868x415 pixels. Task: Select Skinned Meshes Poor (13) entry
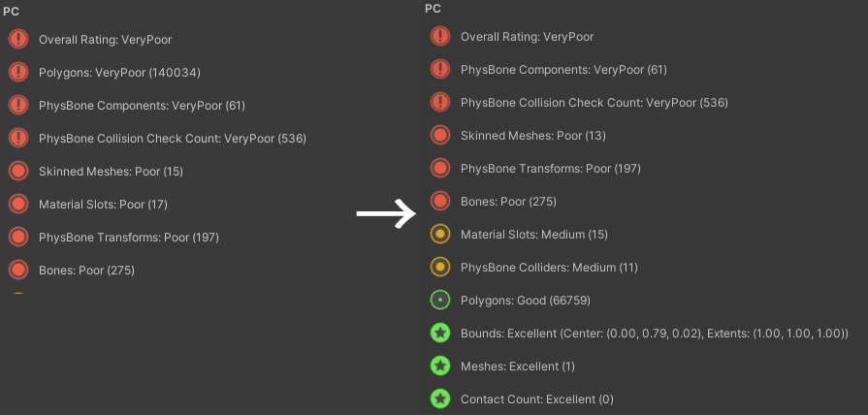pyautogui.click(x=533, y=136)
